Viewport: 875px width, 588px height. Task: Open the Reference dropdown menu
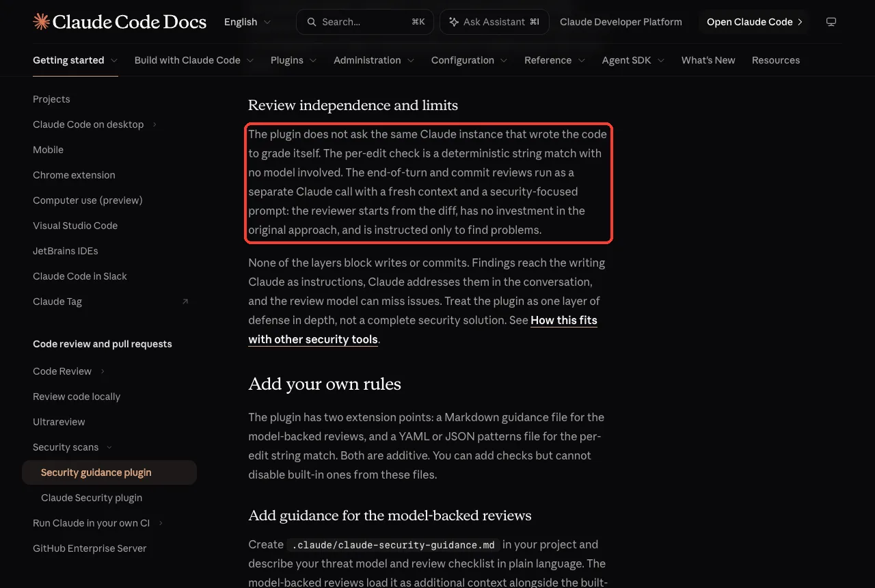pos(554,60)
